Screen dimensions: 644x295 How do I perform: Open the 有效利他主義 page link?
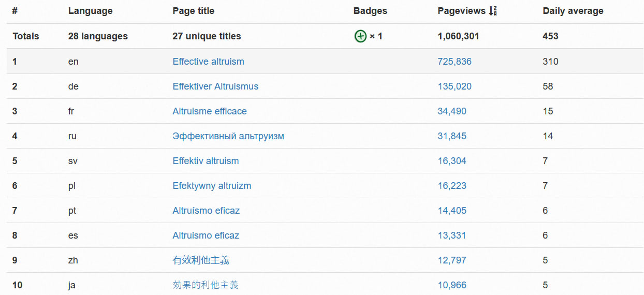(201, 260)
